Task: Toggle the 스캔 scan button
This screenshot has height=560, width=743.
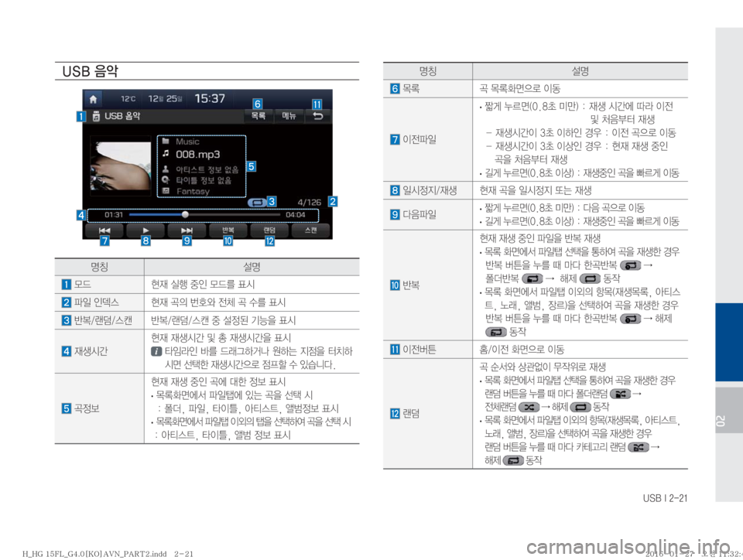Action: tap(309, 230)
